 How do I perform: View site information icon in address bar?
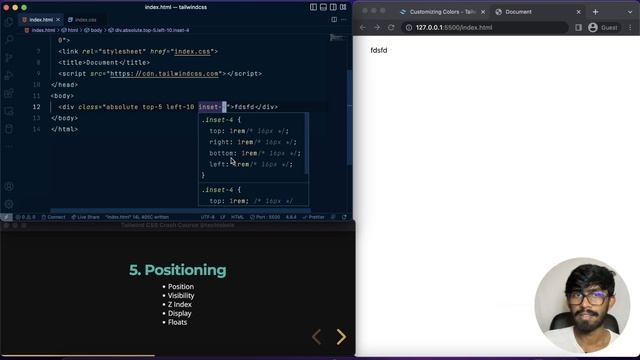tap(409, 27)
